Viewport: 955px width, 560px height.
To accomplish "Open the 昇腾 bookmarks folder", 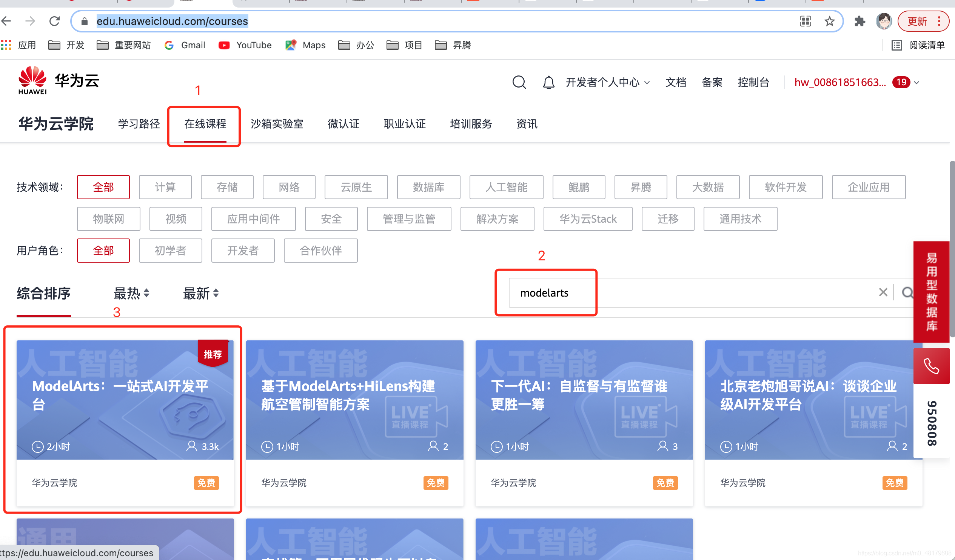I will (x=453, y=45).
